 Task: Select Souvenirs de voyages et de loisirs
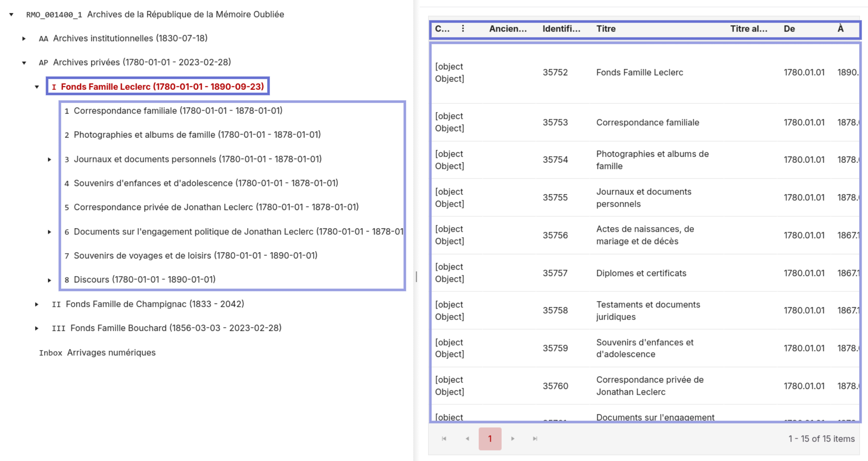click(x=195, y=256)
